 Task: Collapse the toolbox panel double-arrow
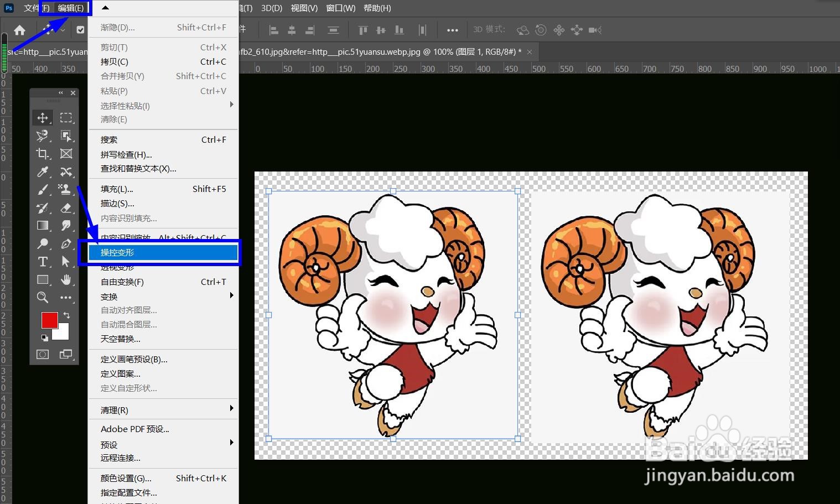pyautogui.click(x=61, y=93)
